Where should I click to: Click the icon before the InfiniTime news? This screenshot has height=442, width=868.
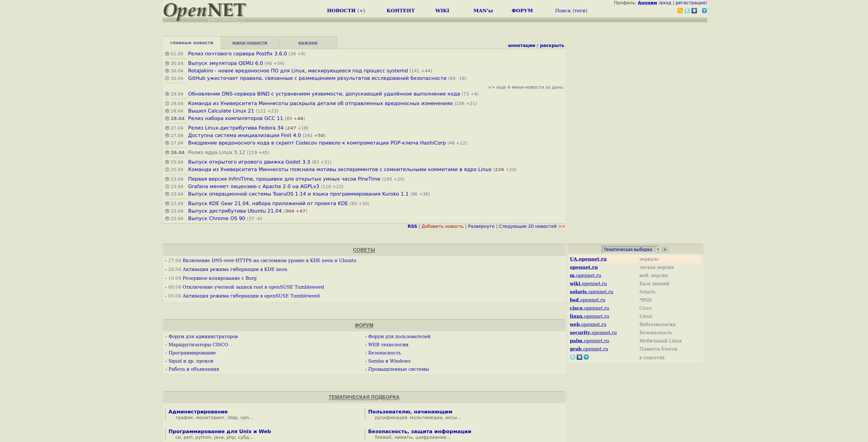coord(167,179)
